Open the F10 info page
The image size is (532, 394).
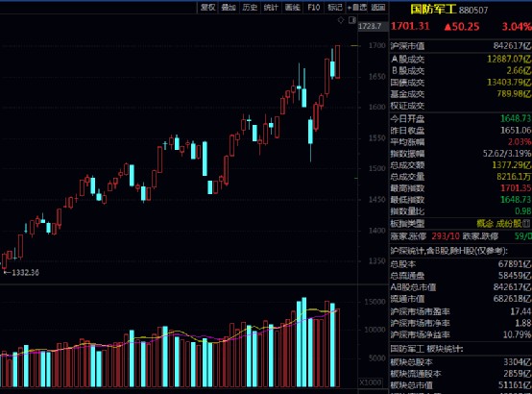click(x=313, y=8)
